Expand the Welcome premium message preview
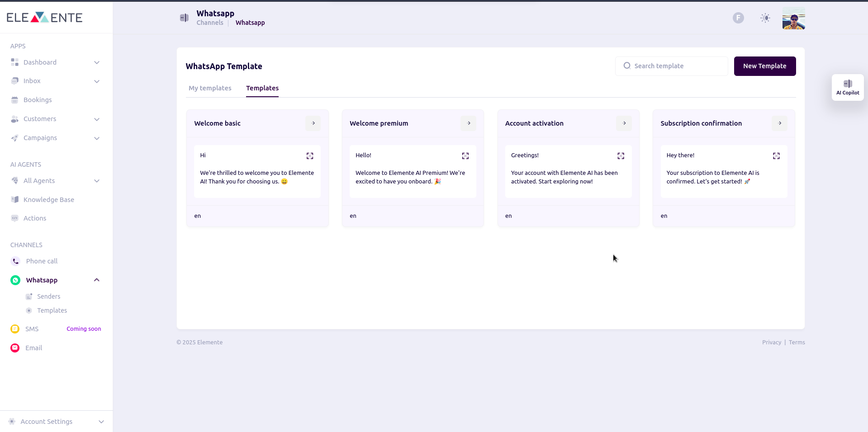This screenshot has width=868, height=432. point(465,156)
